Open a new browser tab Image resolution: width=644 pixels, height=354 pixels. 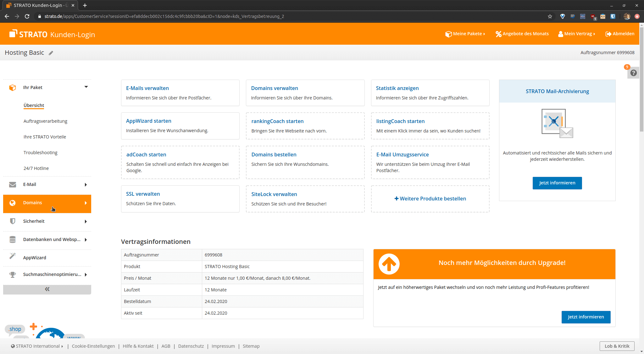click(85, 5)
